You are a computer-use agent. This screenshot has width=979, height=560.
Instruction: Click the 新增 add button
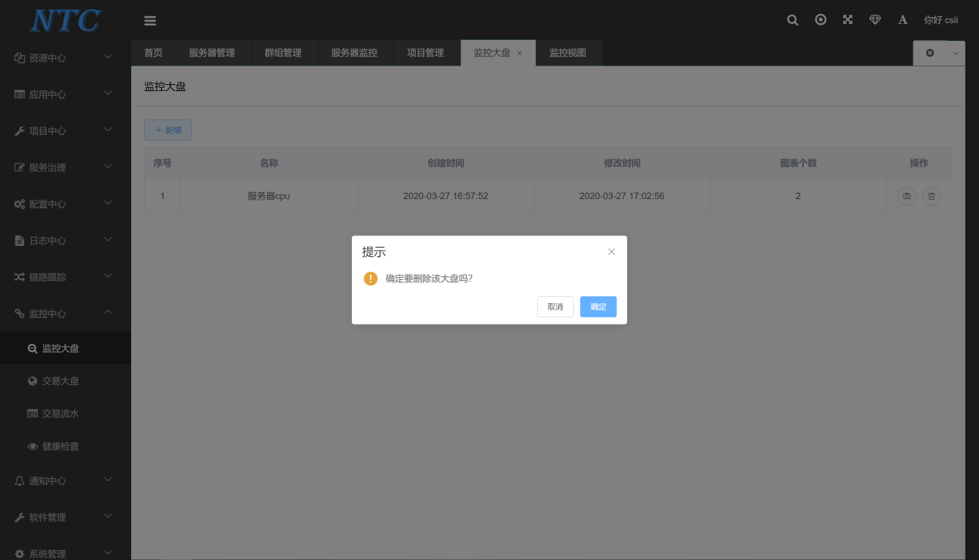pyautogui.click(x=168, y=130)
